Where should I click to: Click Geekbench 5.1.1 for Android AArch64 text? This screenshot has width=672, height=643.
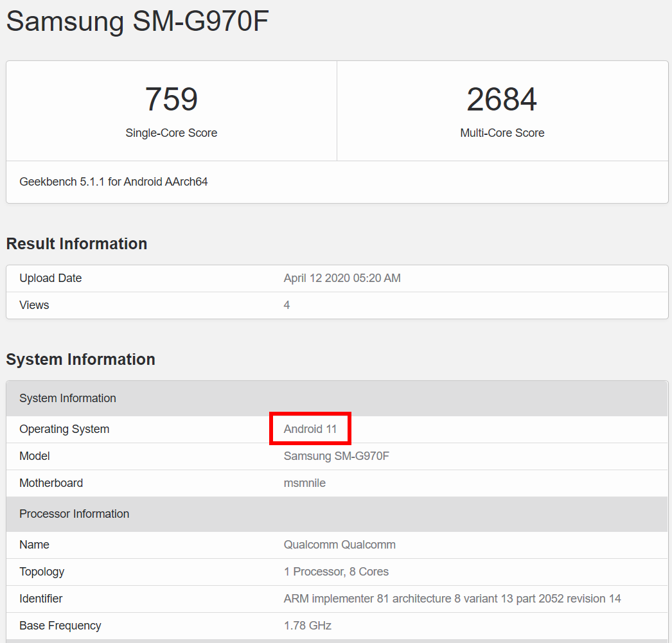tap(114, 182)
